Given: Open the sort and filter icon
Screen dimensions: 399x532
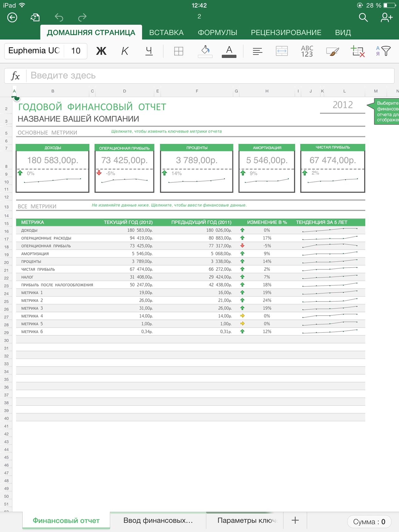Looking at the screenshot, I should 383,51.
